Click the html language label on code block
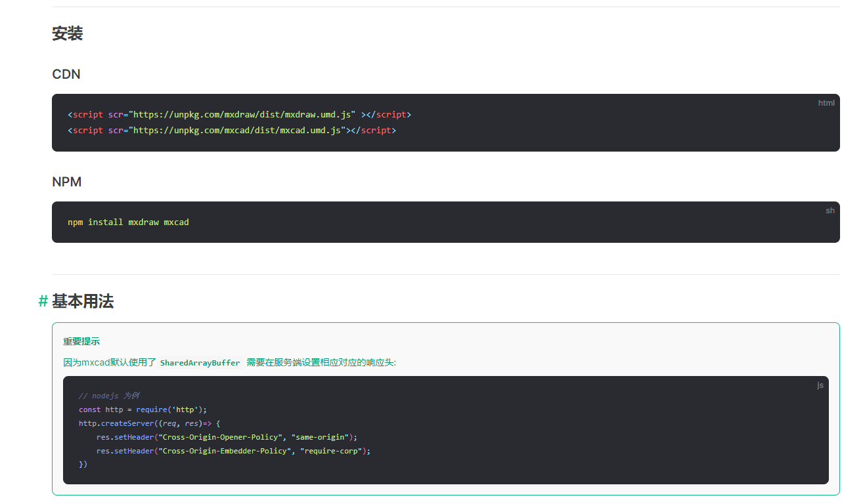 pyautogui.click(x=826, y=103)
